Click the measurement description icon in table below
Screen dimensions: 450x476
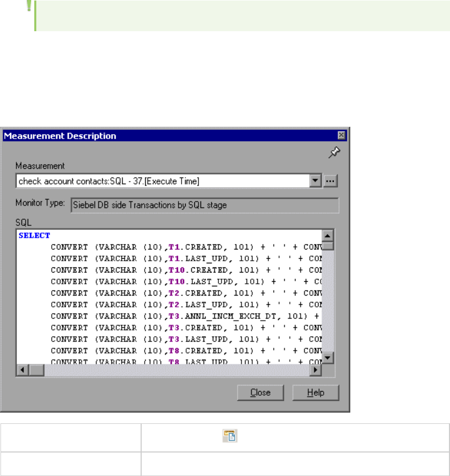pos(230,436)
